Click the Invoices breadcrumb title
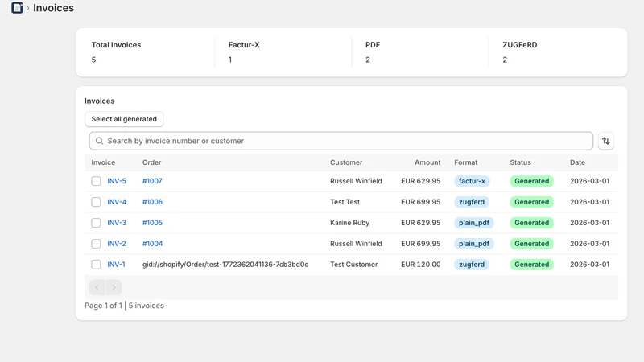This screenshot has width=644, height=362. tap(53, 8)
